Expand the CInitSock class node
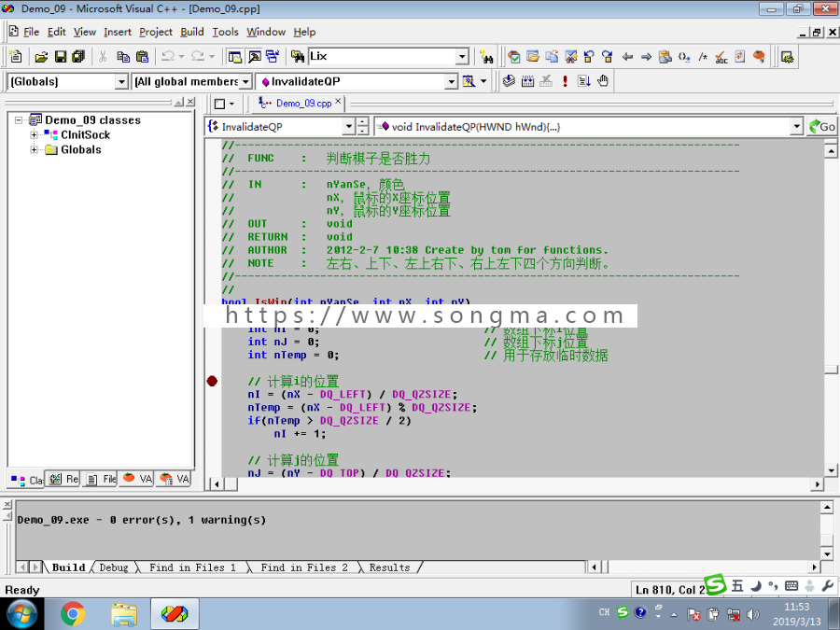The height and width of the screenshot is (630, 840). pyautogui.click(x=34, y=135)
